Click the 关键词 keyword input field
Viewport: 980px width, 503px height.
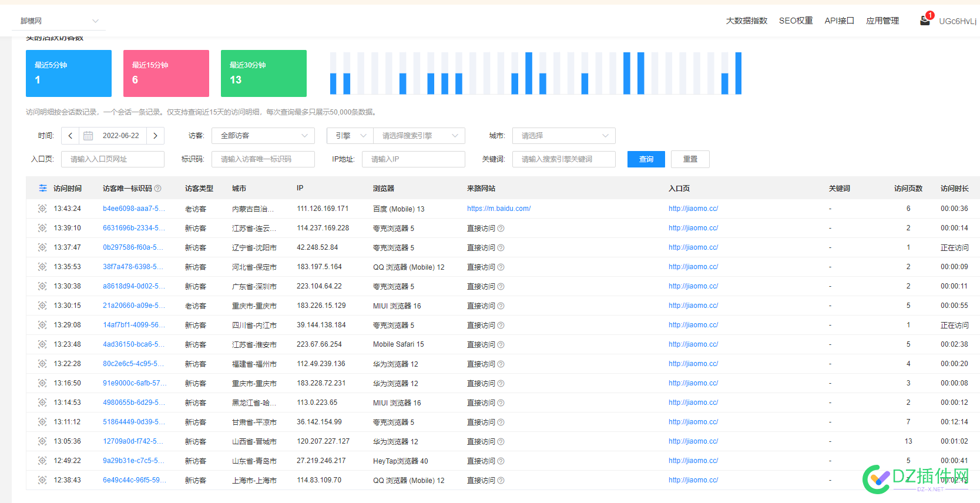click(564, 159)
